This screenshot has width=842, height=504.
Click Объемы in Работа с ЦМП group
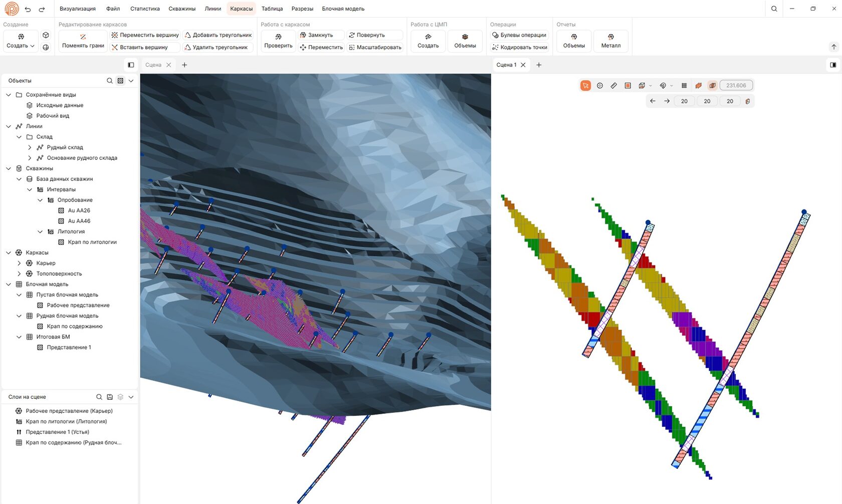tap(465, 41)
